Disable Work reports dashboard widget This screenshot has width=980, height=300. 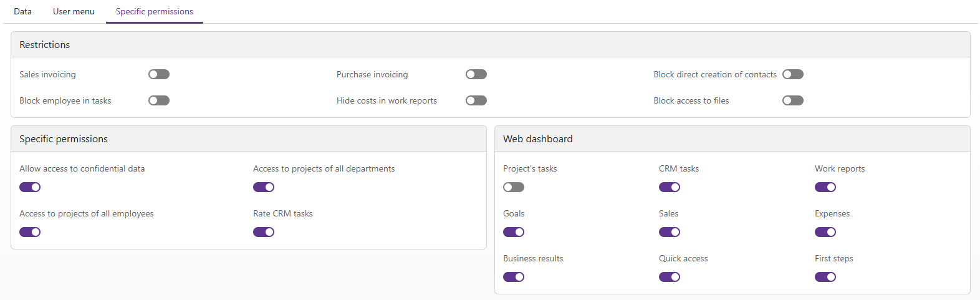click(825, 187)
